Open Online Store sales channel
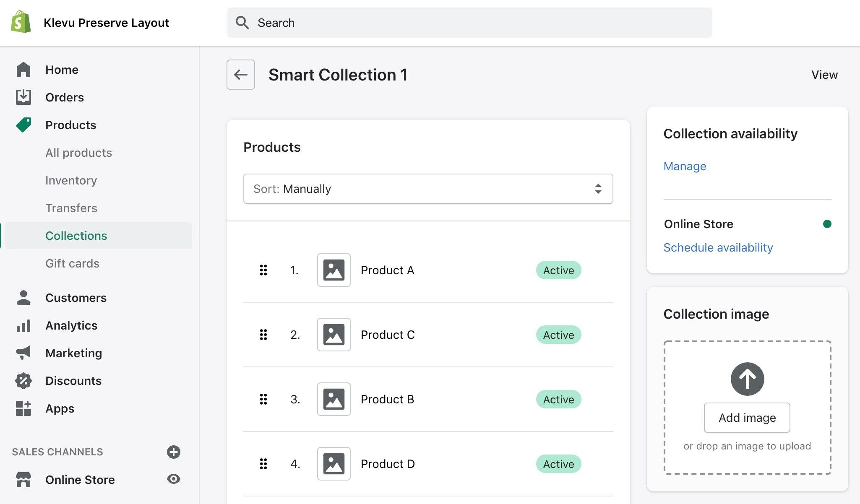This screenshot has height=504, width=860. (x=80, y=480)
